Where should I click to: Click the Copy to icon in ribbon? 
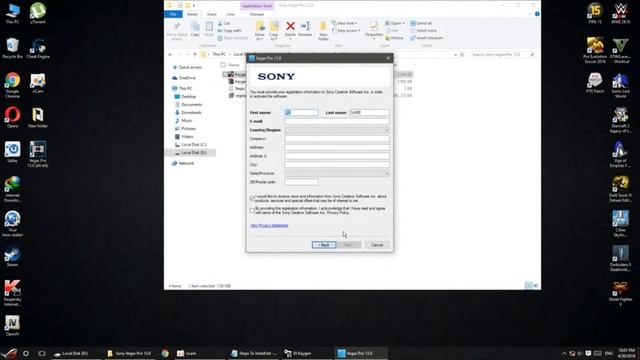pyautogui.click(x=274, y=27)
